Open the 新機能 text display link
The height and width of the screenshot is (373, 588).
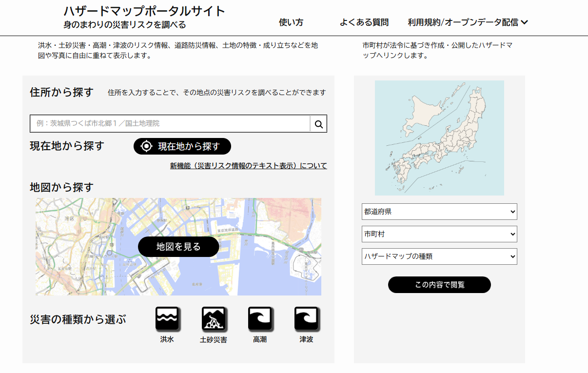tap(248, 166)
